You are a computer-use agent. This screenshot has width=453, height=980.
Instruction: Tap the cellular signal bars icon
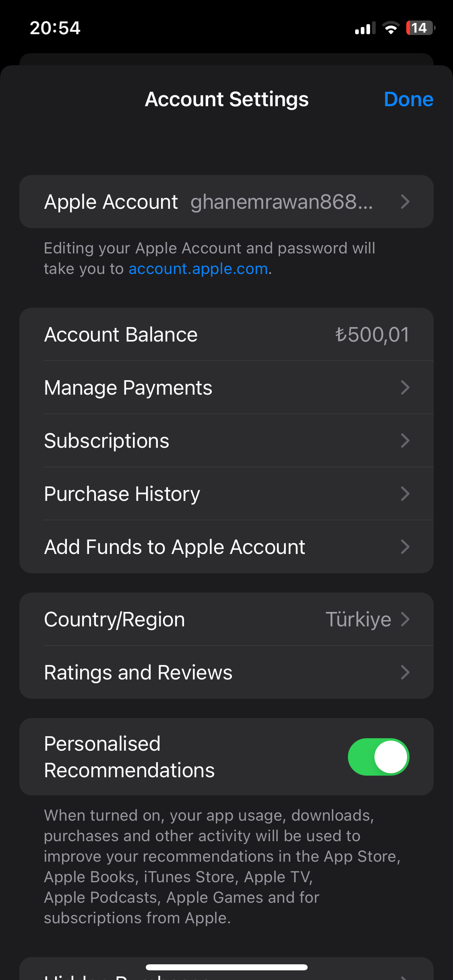[365, 28]
